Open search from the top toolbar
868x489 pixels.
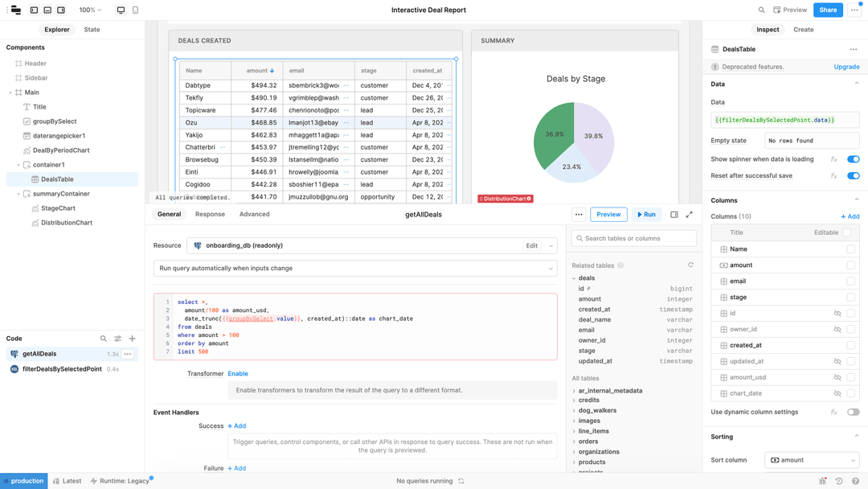point(761,10)
